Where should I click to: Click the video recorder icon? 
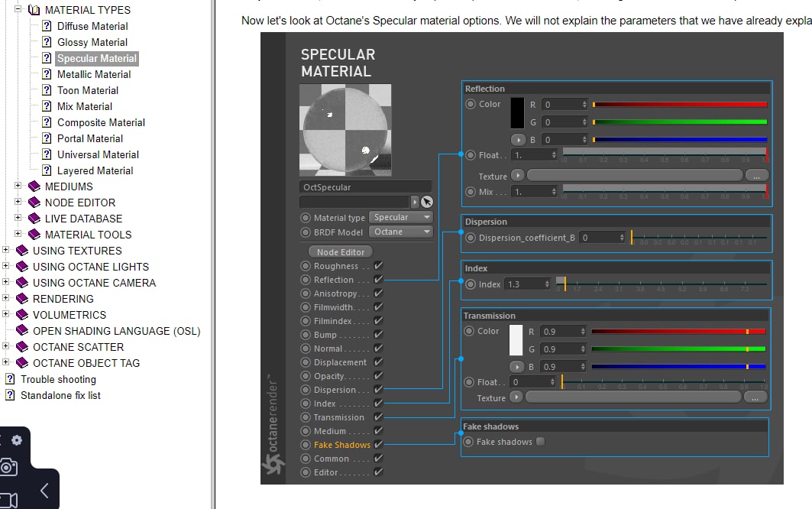9,501
